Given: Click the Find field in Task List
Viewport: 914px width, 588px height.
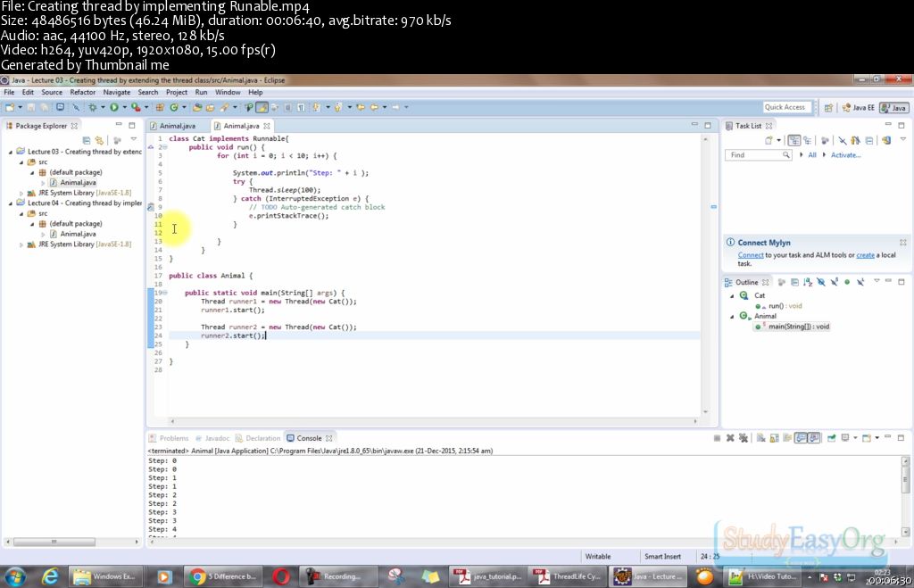Looking at the screenshot, I should tap(758, 155).
